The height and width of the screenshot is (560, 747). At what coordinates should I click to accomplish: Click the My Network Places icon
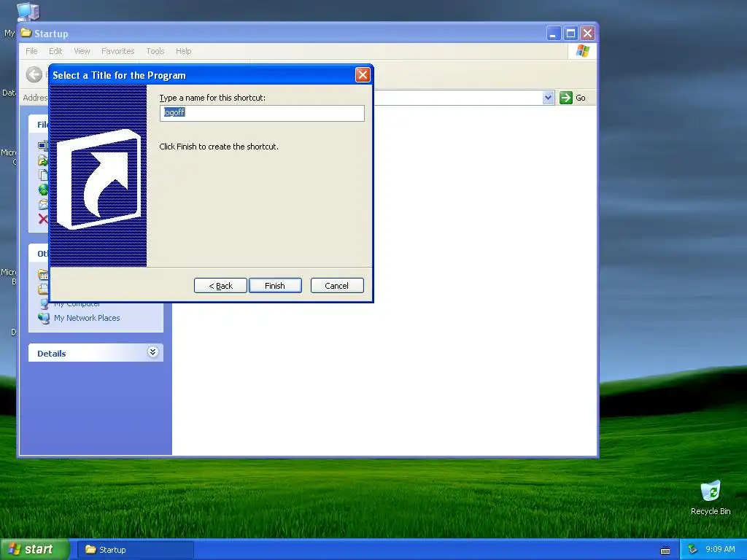pos(44,318)
